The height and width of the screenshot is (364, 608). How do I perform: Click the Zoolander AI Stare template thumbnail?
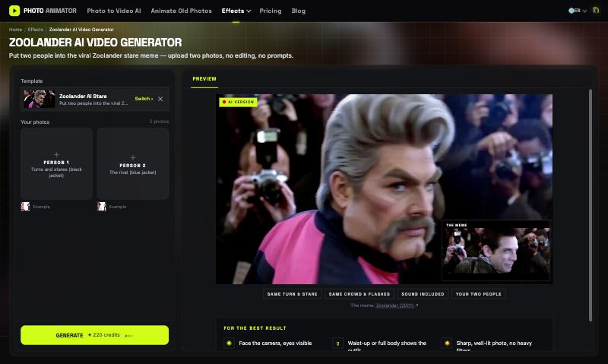tap(40, 99)
